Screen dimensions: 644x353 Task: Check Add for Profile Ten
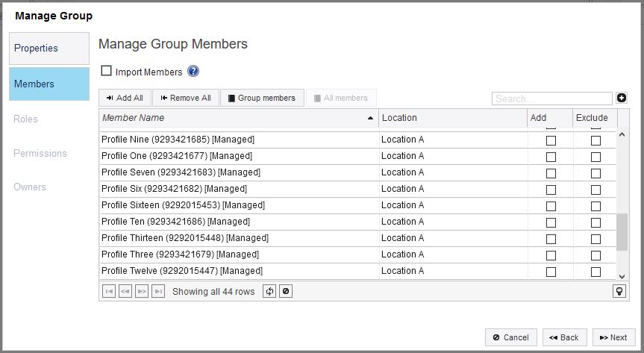point(551,222)
